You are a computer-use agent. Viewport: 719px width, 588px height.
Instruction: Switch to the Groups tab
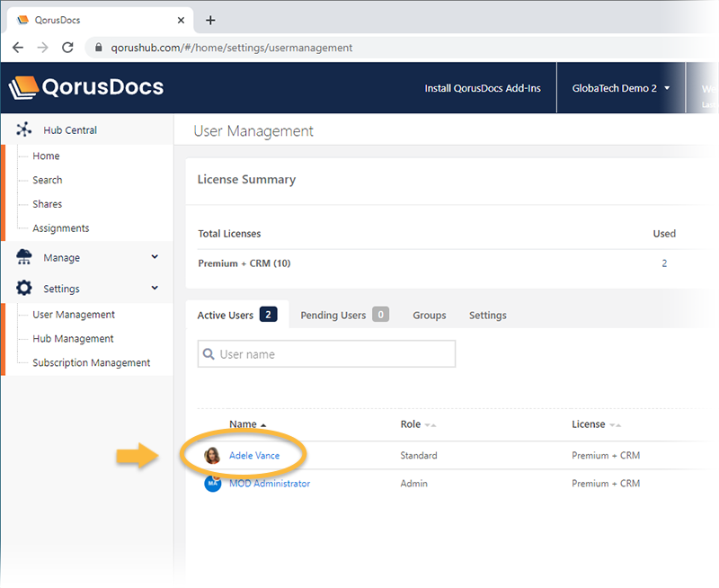pos(430,316)
